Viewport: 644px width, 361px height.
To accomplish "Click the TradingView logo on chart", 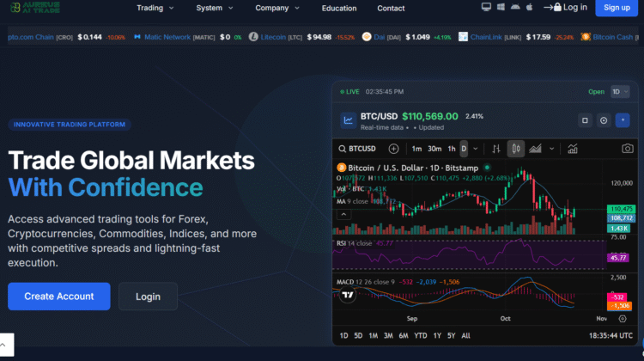I will [348, 295].
